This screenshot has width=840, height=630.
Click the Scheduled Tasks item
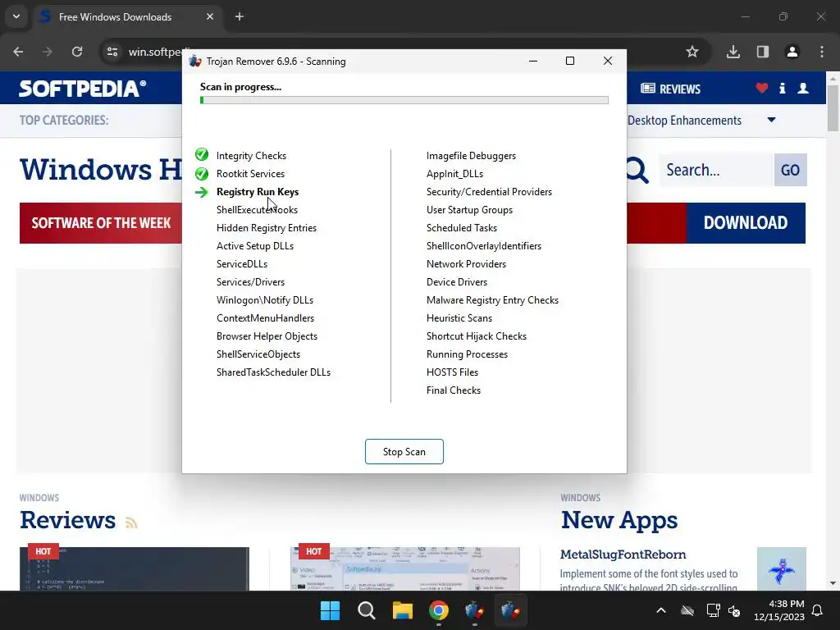tap(462, 228)
